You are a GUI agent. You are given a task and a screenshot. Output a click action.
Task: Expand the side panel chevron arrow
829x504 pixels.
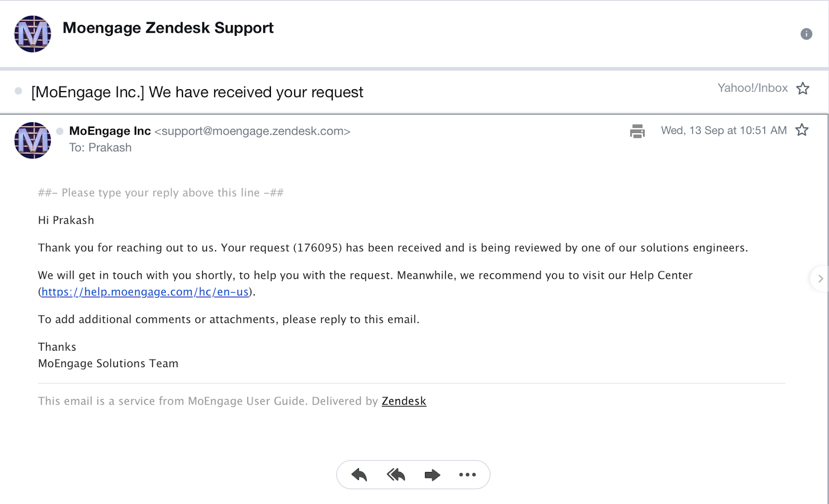click(820, 279)
